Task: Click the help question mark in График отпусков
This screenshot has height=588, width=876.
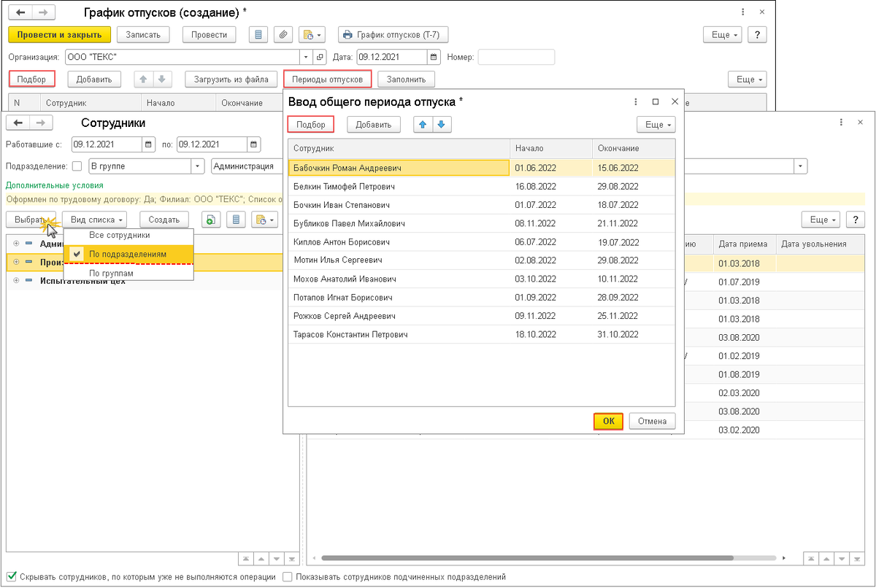Action: coord(757,34)
